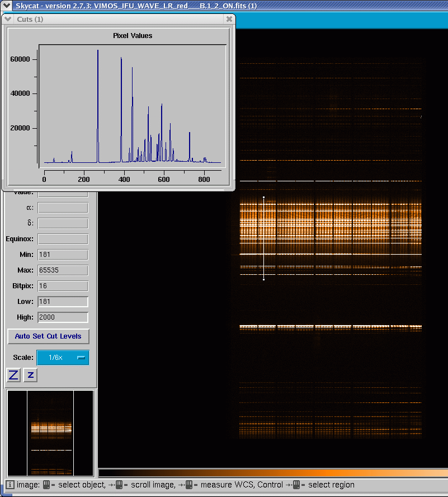Screen dimensions: 448x497
Task: Click the bottom endpoint of the cut line
Action: click(263, 280)
